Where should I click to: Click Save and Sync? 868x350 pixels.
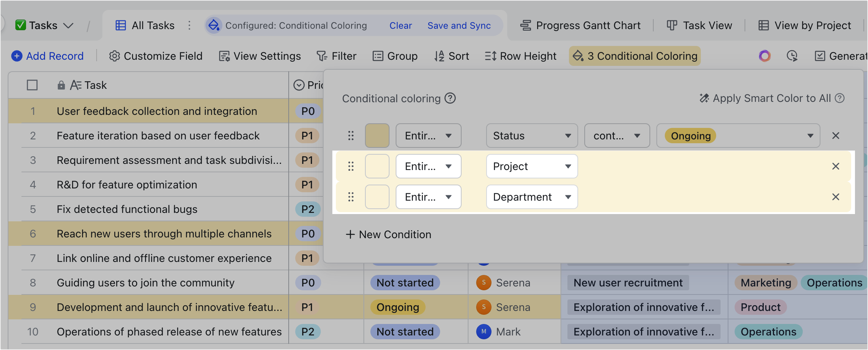tap(459, 25)
